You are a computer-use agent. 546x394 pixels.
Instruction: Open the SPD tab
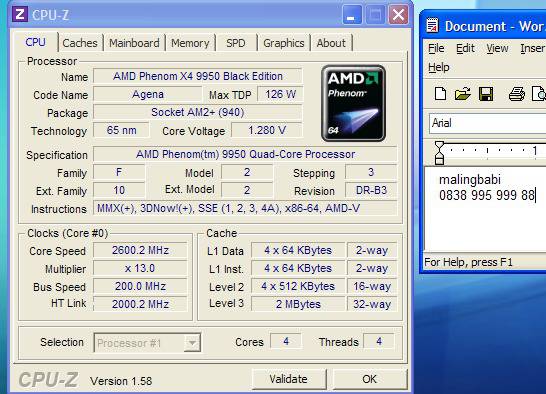pos(236,43)
